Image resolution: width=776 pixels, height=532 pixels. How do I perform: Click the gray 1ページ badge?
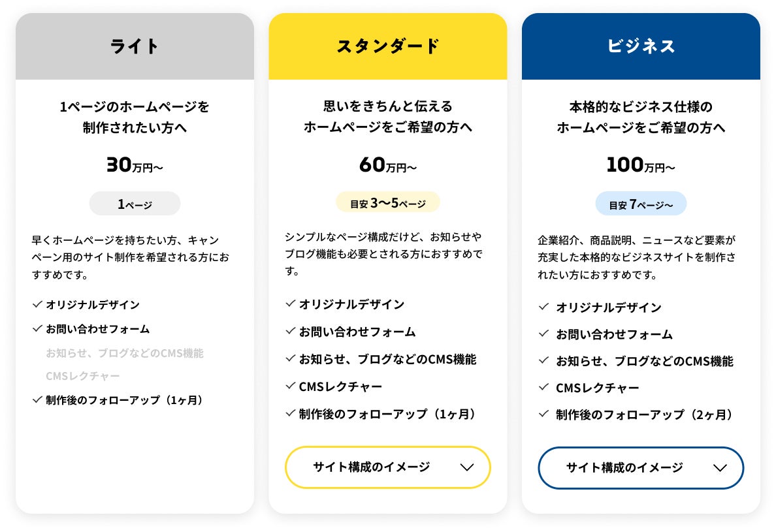135,204
